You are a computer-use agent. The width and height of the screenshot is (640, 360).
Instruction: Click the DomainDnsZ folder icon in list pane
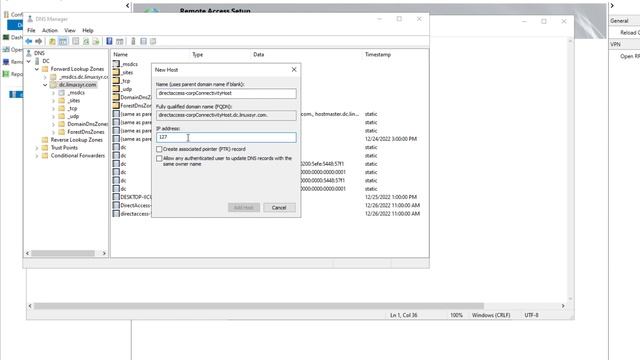click(x=116, y=97)
